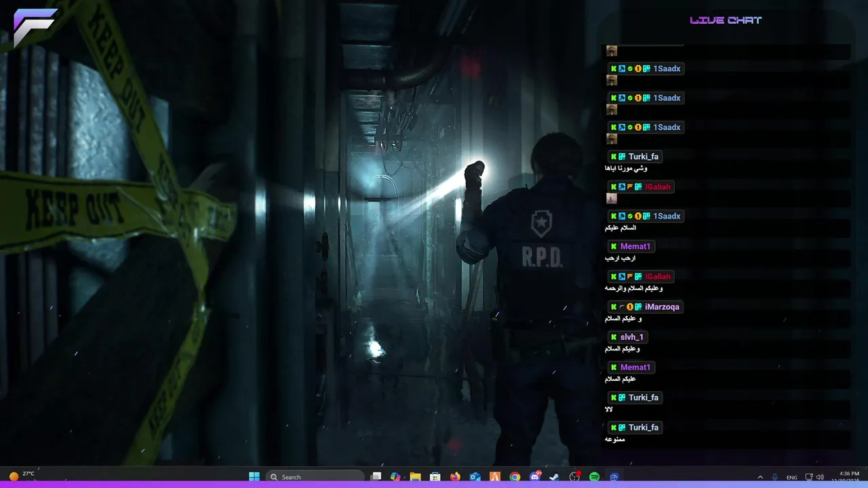The height and width of the screenshot is (488, 868).
Task: Open Task View from the taskbar
Action: point(376,477)
